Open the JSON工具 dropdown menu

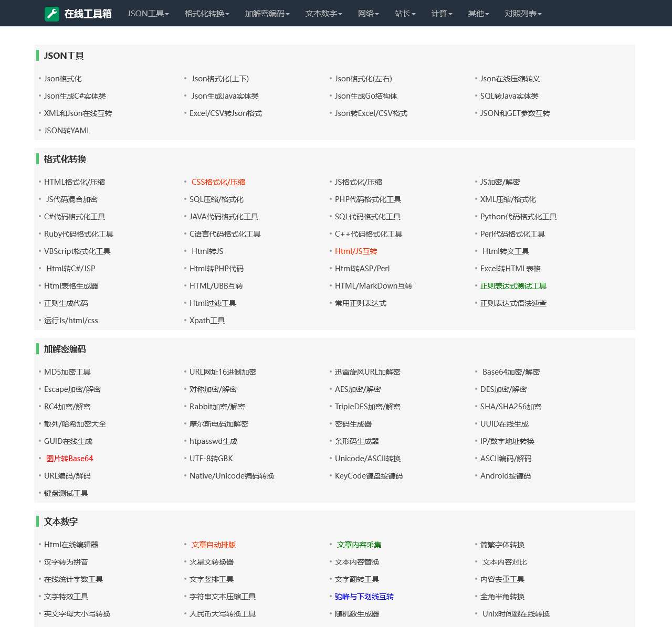(148, 14)
